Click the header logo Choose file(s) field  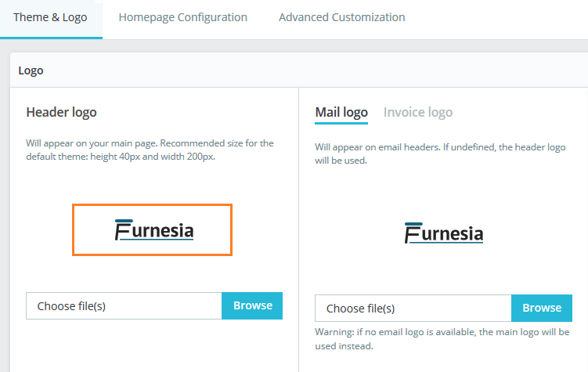click(124, 306)
